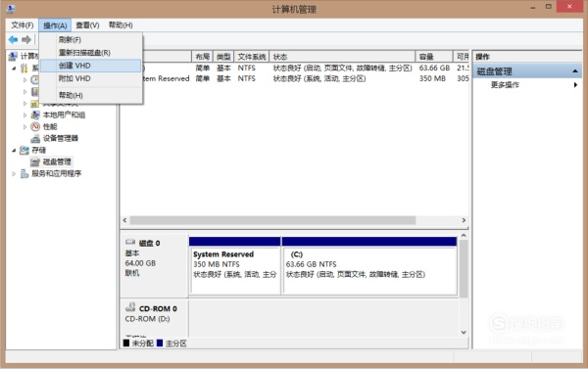Click the 系统工具 wrench tools icon
The width and height of the screenshot is (588, 369).
click(x=24, y=68)
